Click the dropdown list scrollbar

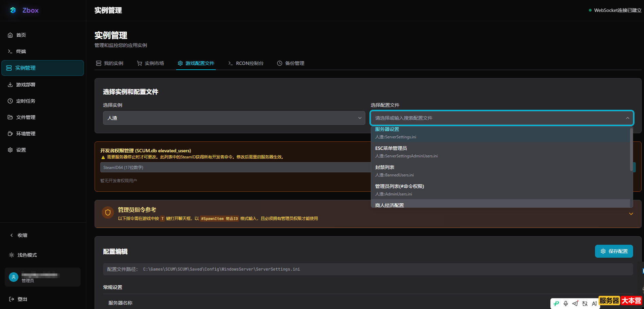click(x=631, y=150)
